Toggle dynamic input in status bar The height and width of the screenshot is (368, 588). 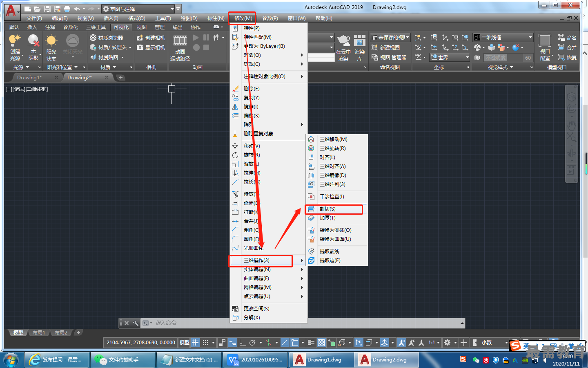click(232, 343)
